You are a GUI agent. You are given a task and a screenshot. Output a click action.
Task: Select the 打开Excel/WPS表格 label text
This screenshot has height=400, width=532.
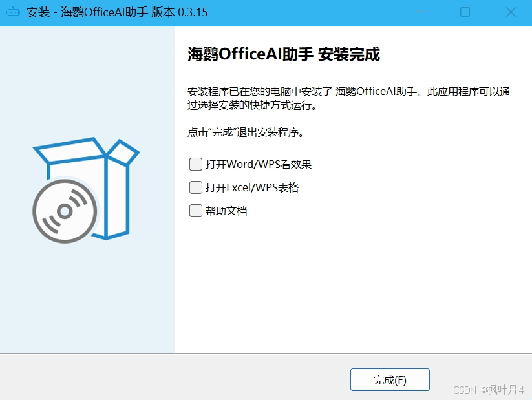coord(252,187)
